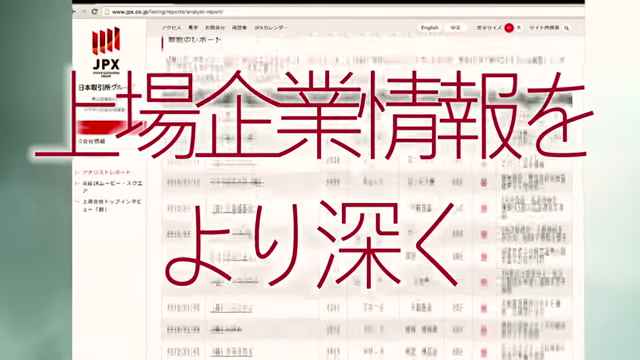This screenshot has width=640, height=360.
Task: Switch the site language to 中文
Action: (x=455, y=28)
